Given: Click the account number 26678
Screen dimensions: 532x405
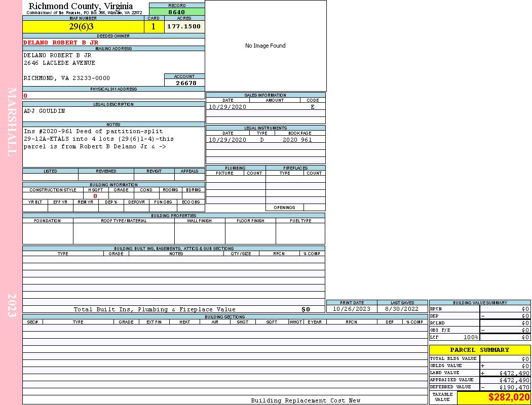Looking at the screenshot, I should tap(184, 83).
